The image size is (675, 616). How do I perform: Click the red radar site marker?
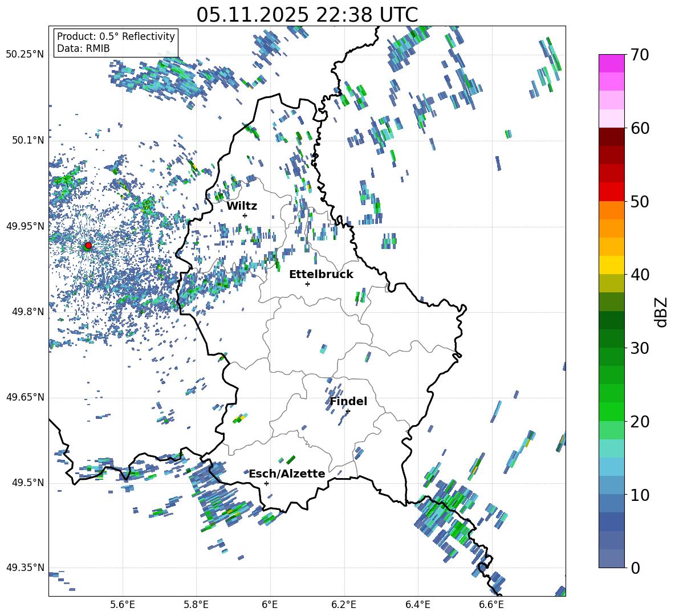click(88, 245)
